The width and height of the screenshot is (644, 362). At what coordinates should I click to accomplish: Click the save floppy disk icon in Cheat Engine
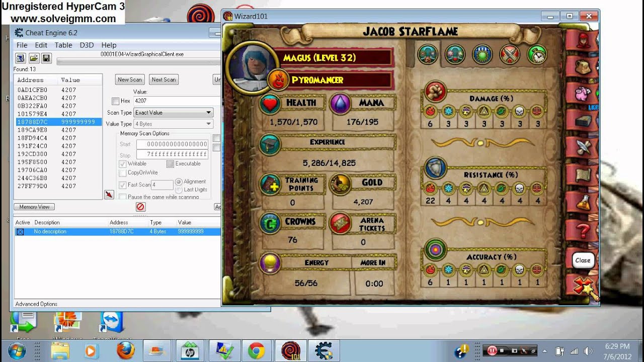tap(46, 58)
